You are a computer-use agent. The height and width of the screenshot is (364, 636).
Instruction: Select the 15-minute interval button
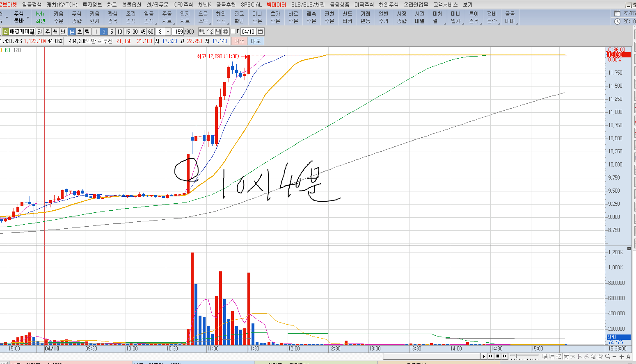[127, 32]
